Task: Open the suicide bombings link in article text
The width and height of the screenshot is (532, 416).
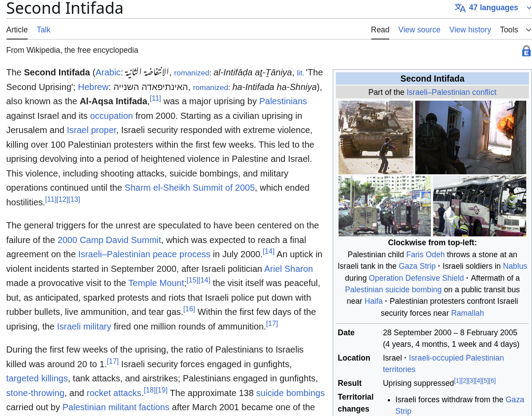Action: pyautogui.click(x=290, y=393)
